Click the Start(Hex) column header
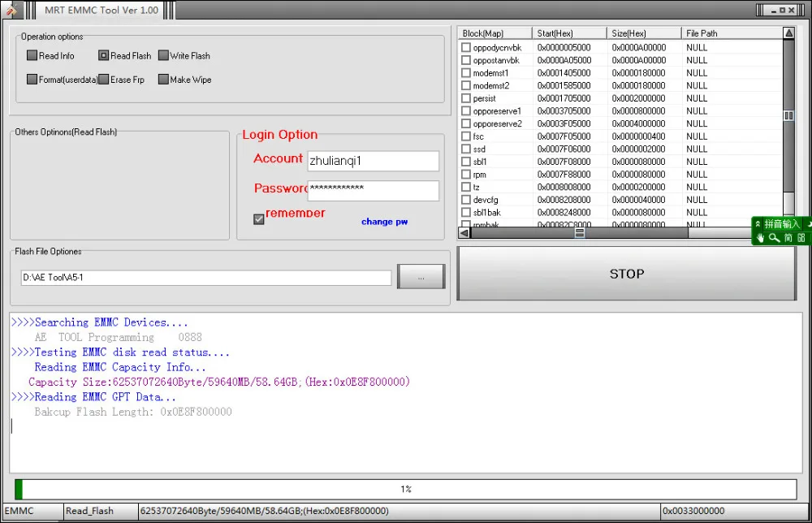812x523 pixels. 570,33
